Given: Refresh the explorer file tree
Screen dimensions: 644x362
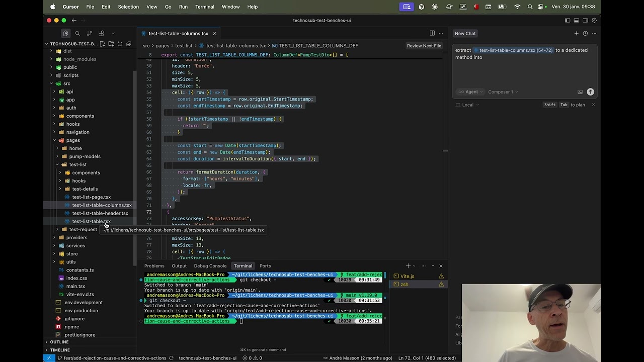Looking at the screenshot, I should pos(120,44).
